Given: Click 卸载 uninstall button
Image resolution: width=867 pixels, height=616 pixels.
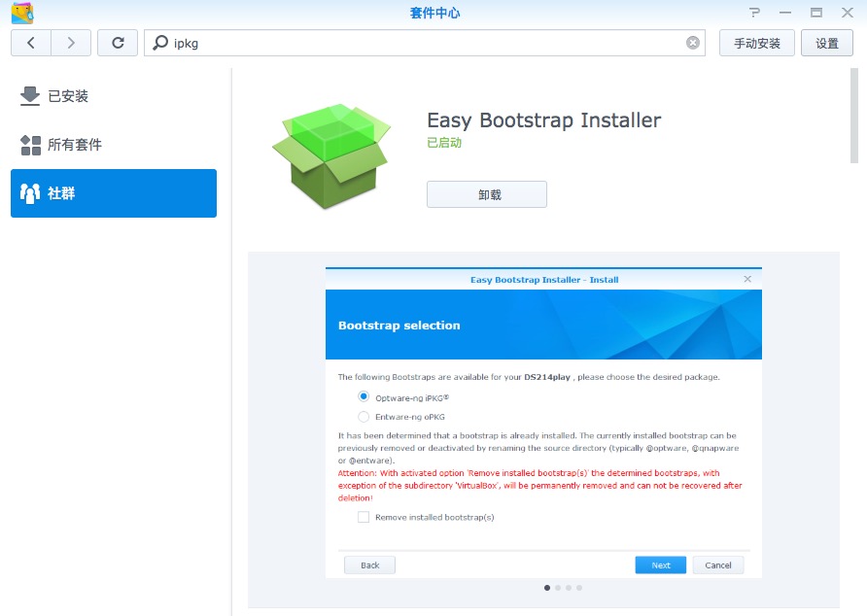Looking at the screenshot, I should (487, 194).
